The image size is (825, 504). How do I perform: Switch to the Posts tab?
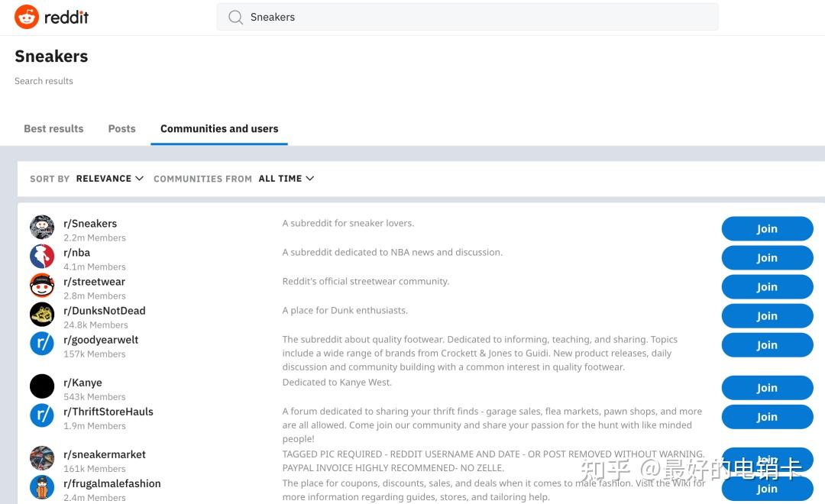click(x=121, y=128)
